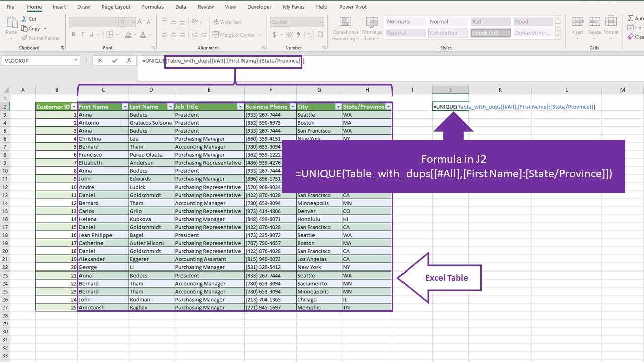This screenshot has width=644, height=362.
Task: Open the Clipboard dialog launcher
Action: pos(63,48)
